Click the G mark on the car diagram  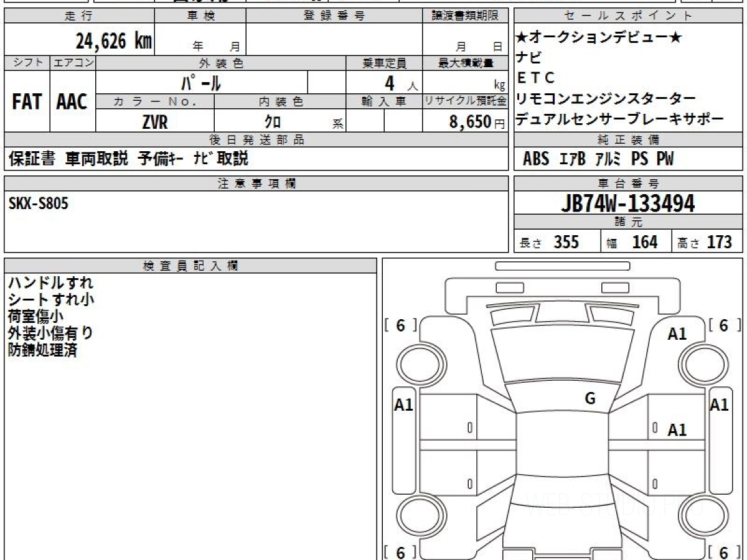(x=591, y=399)
